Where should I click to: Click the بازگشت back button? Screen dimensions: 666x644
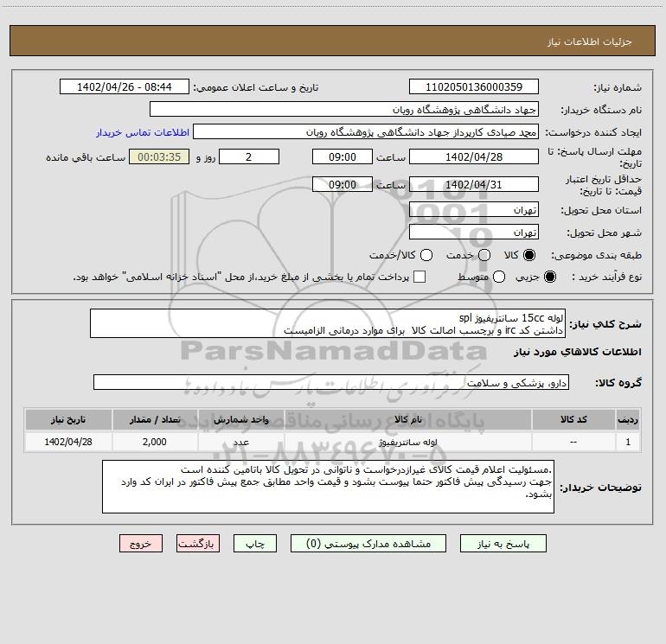click(x=198, y=544)
